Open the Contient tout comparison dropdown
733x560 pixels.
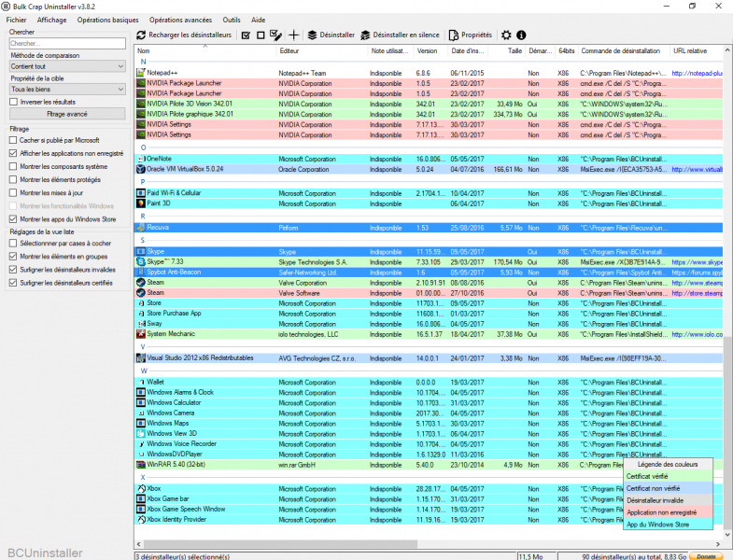point(67,66)
